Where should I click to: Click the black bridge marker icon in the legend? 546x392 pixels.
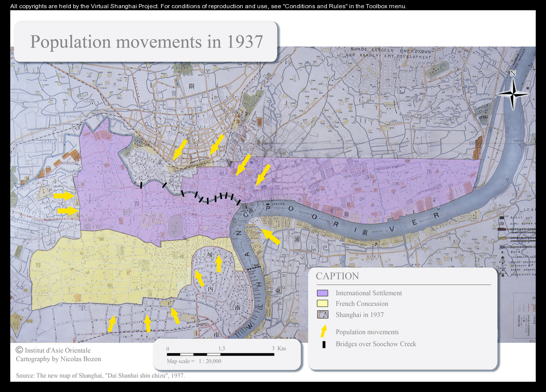pos(323,344)
